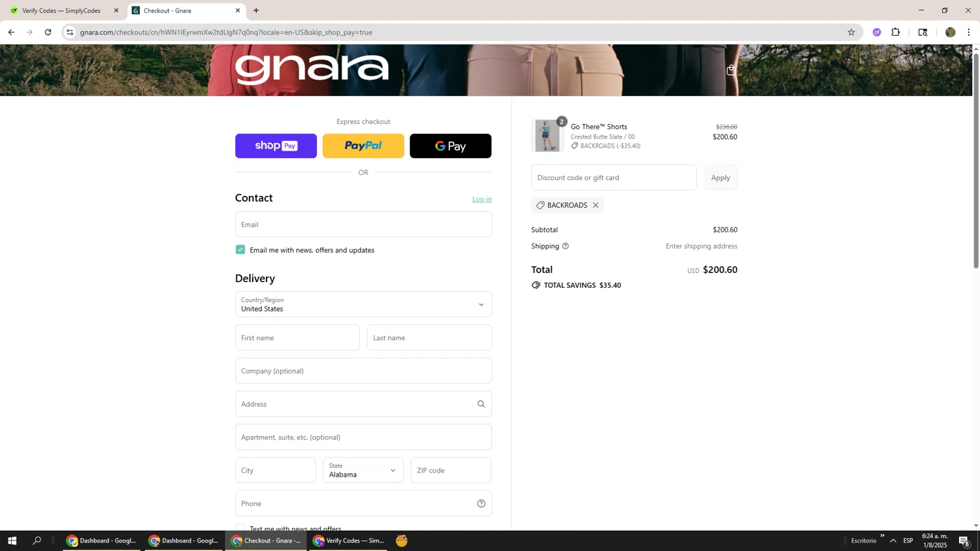Click the page vertical scrollbar
Image resolution: width=980 pixels, height=551 pixels.
pos(976,160)
